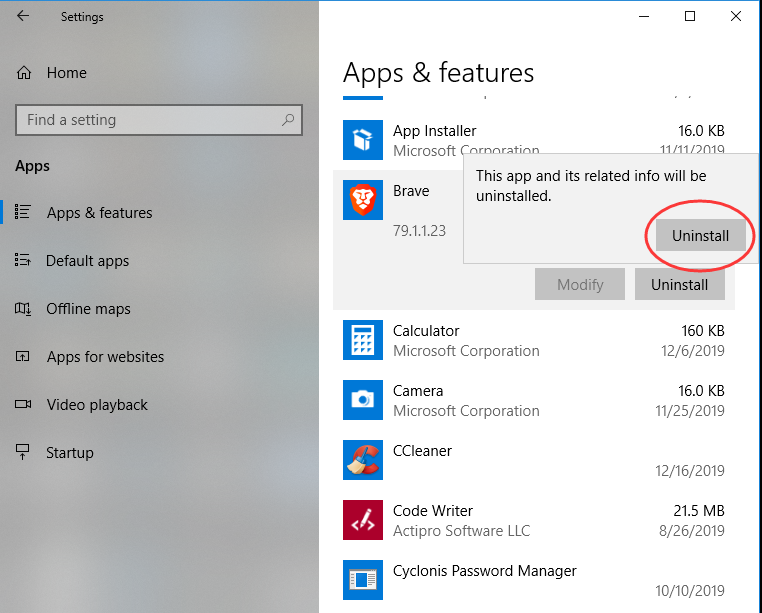The height and width of the screenshot is (613, 762).
Task: Open Video playback settings
Action: (97, 405)
